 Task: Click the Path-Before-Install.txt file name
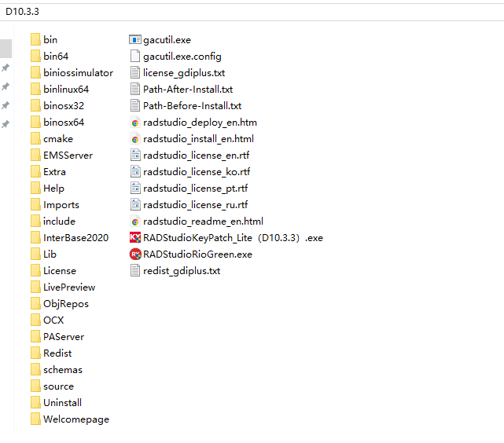pos(192,106)
